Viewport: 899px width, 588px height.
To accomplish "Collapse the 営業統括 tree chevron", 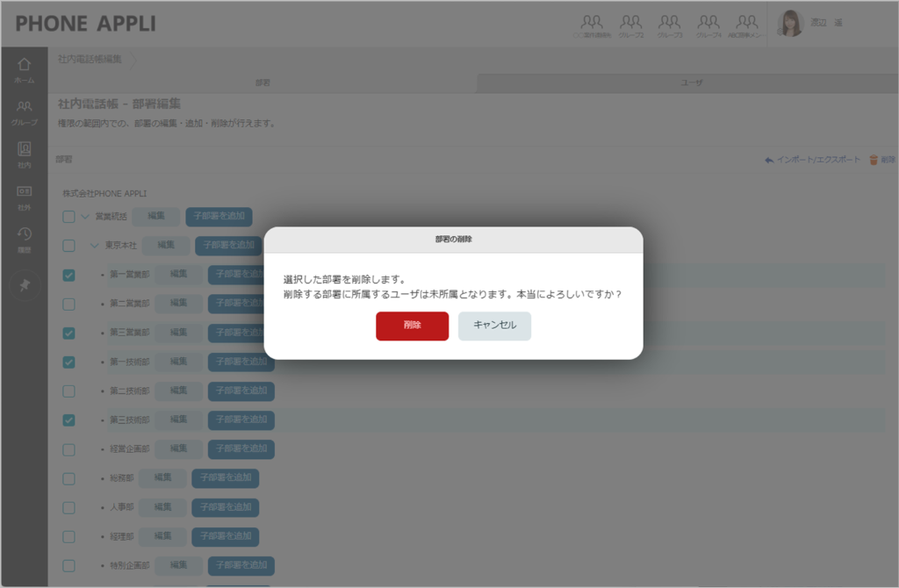I will pyautogui.click(x=86, y=217).
